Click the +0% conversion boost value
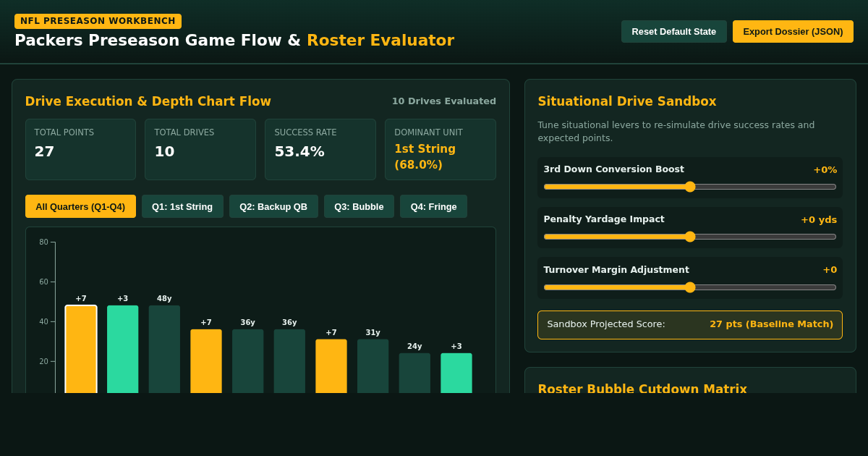 [825, 169]
